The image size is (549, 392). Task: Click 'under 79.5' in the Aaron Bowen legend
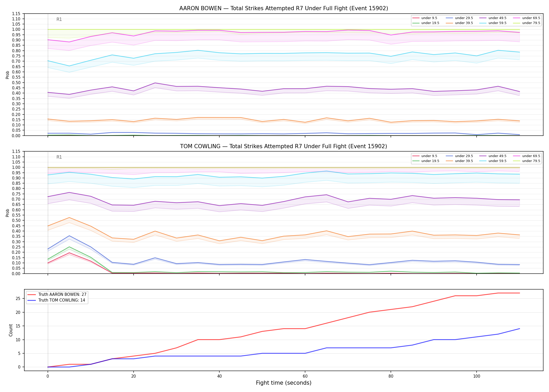click(x=531, y=23)
